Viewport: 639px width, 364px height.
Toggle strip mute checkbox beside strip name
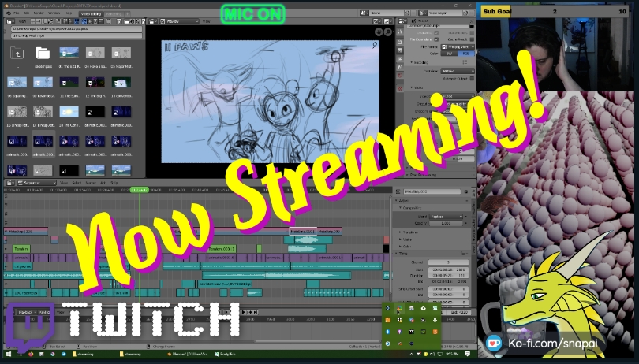point(465,191)
